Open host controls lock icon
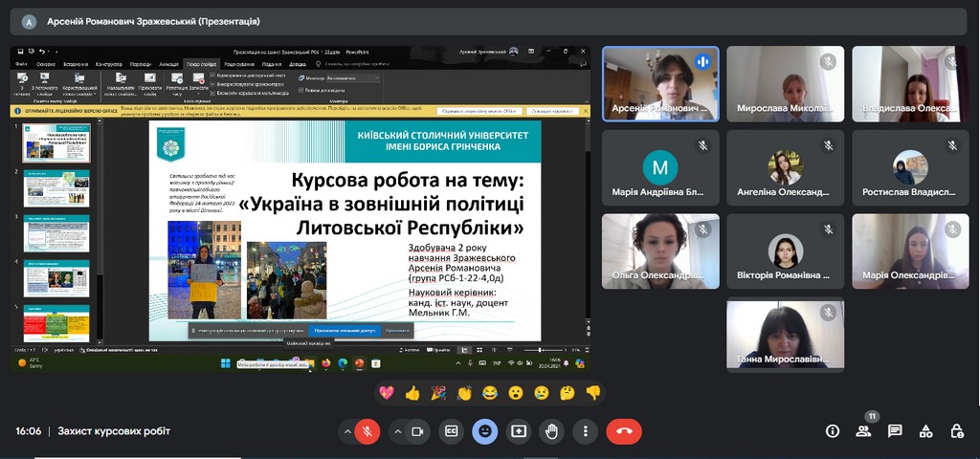This screenshot has height=459, width=980. click(956, 431)
